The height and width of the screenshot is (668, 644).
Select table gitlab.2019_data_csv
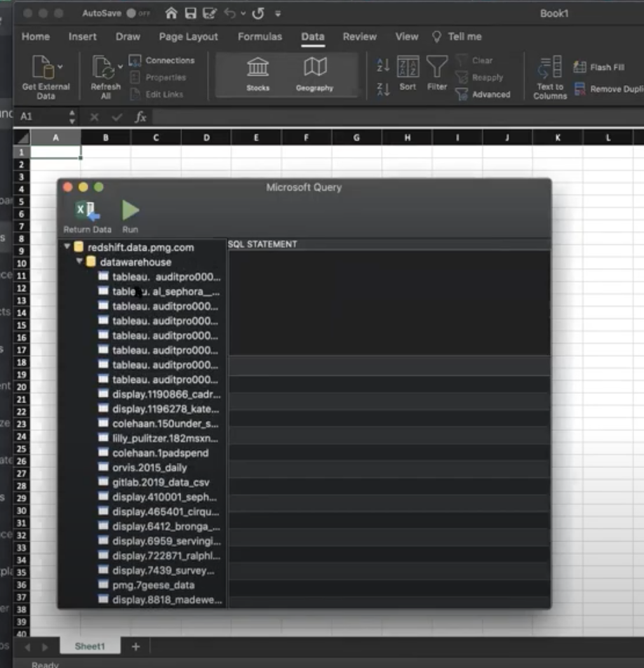coord(154,482)
